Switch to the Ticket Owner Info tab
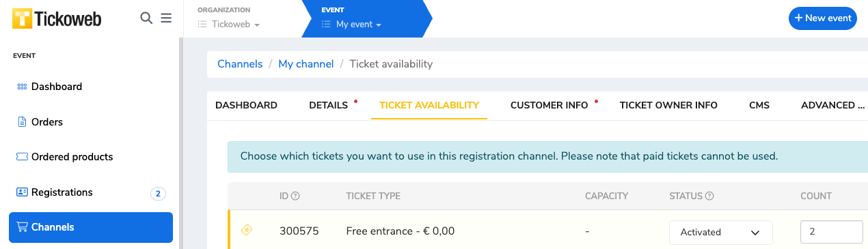The width and height of the screenshot is (868, 249). [668, 105]
